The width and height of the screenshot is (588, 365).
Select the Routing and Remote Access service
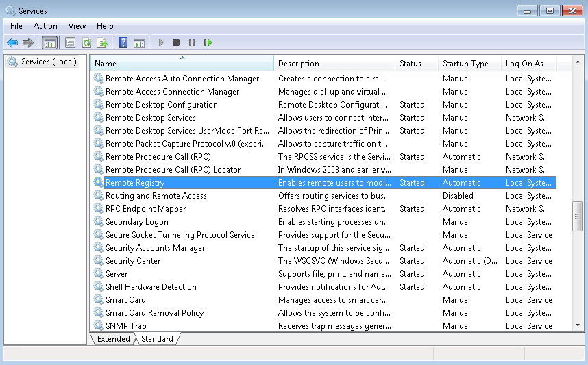coord(156,196)
